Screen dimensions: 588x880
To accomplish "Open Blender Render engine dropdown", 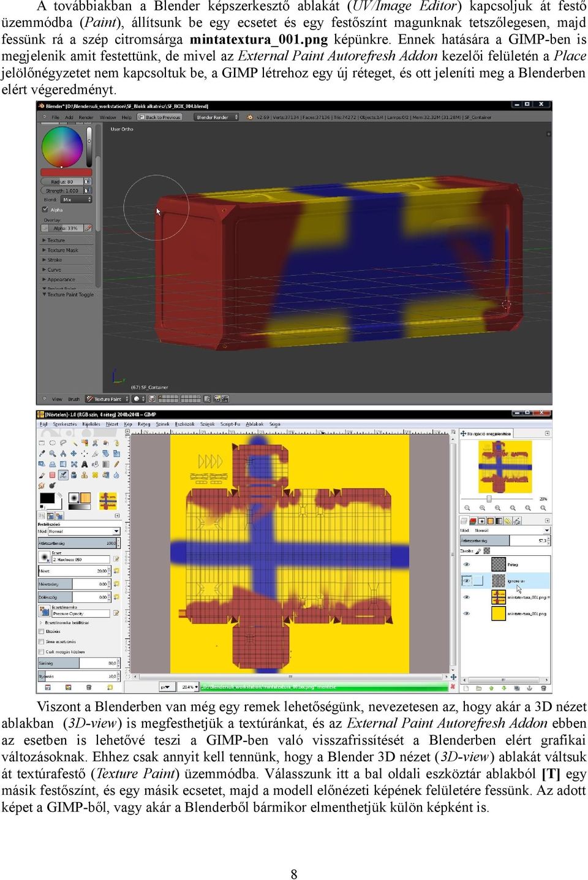I will [216, 117].
